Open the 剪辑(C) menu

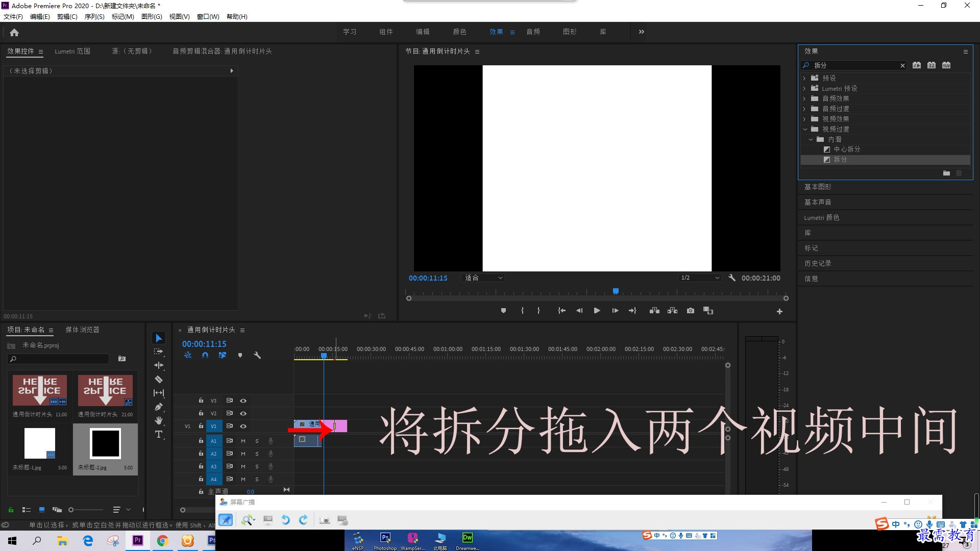[x=67, y=16]
